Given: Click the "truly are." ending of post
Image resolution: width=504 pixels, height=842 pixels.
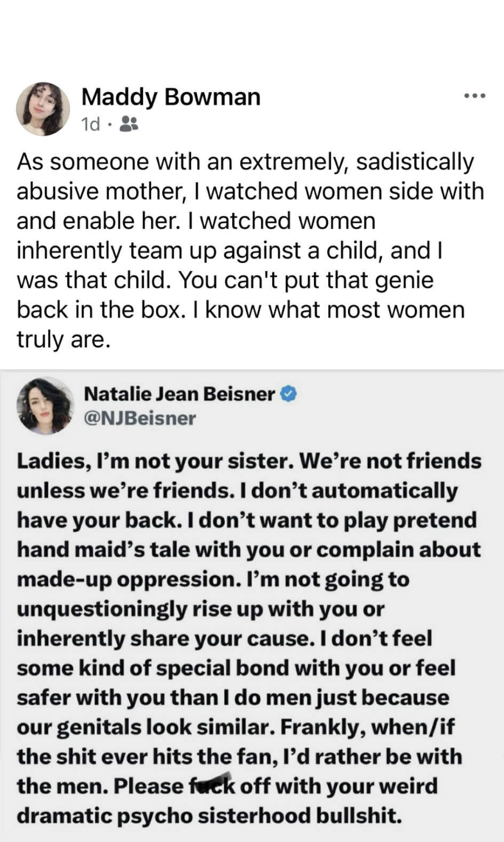Looking at the screenshot, I should coord(62,339).
